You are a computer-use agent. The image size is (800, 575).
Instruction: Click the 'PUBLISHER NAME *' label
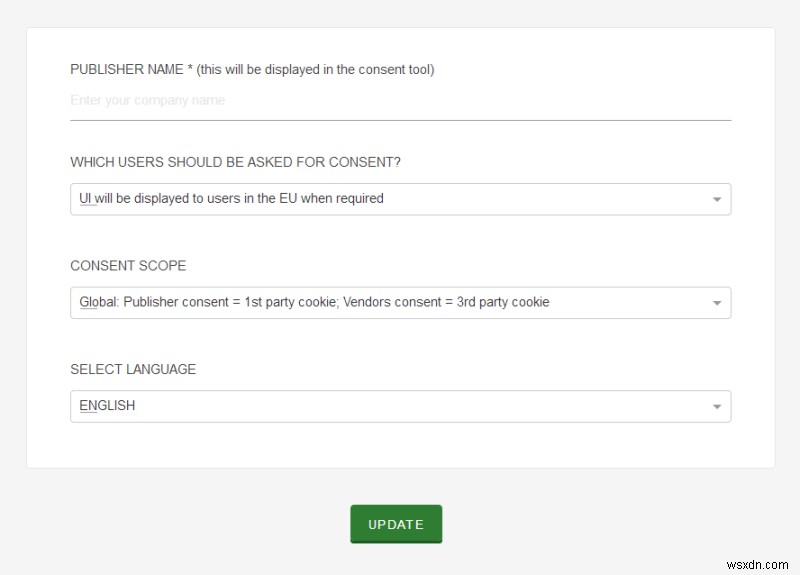(x=126, y=69)
